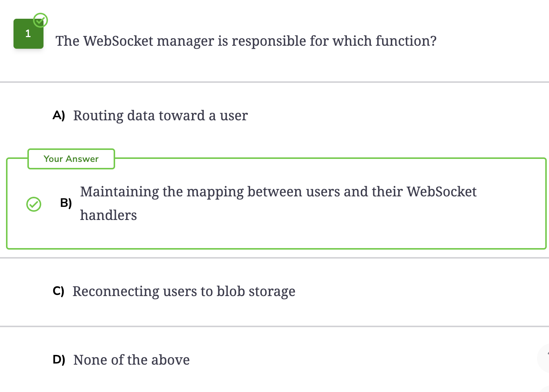Click the Your Answer label tag
This screenshot has height=392, width=549.
[71, 159]
